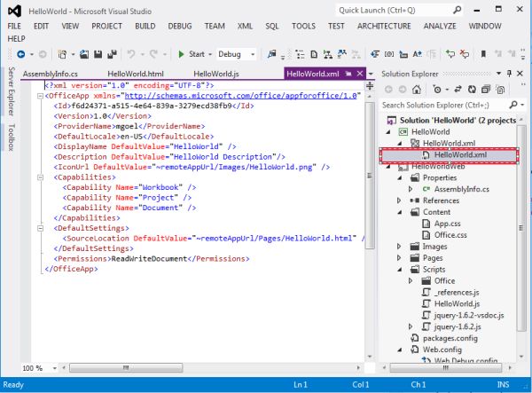Image resolution: width=532 pixels, height=393 pixels.
Task: Open the XML menu
Action: pos(245,26)
